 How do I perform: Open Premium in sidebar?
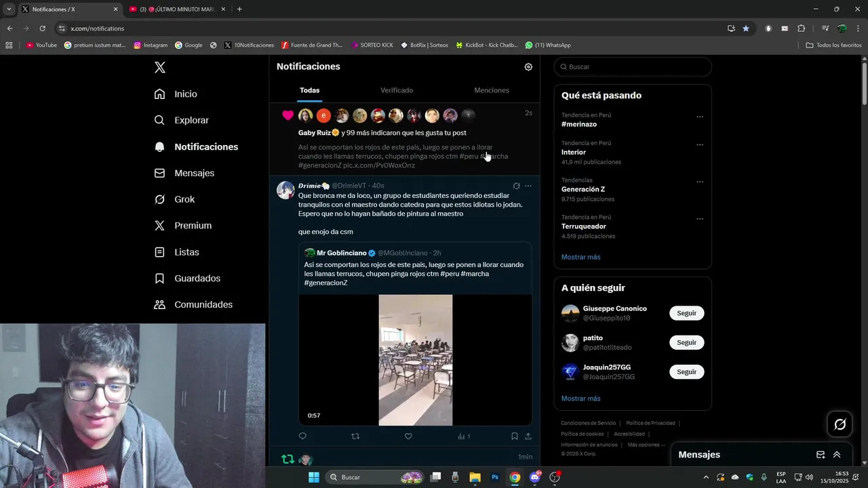click(x=182, y=226)
